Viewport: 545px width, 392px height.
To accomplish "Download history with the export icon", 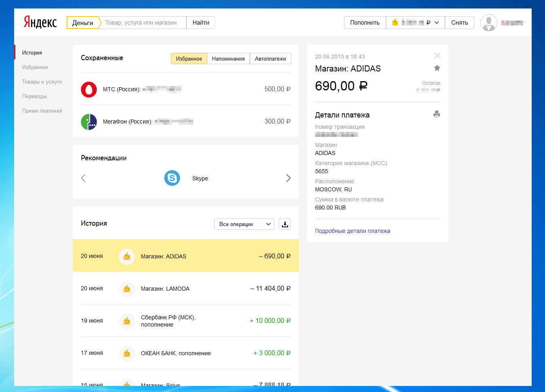I will [285, 224].
